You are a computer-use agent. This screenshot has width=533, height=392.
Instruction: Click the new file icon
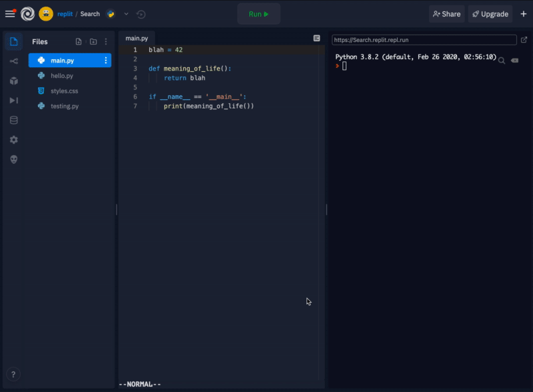click(x=79, y=42)
